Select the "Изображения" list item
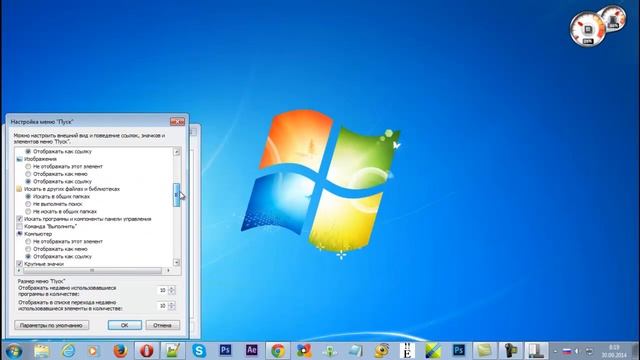Viewport: 640px width, 360px height. [x=40, y=159]
